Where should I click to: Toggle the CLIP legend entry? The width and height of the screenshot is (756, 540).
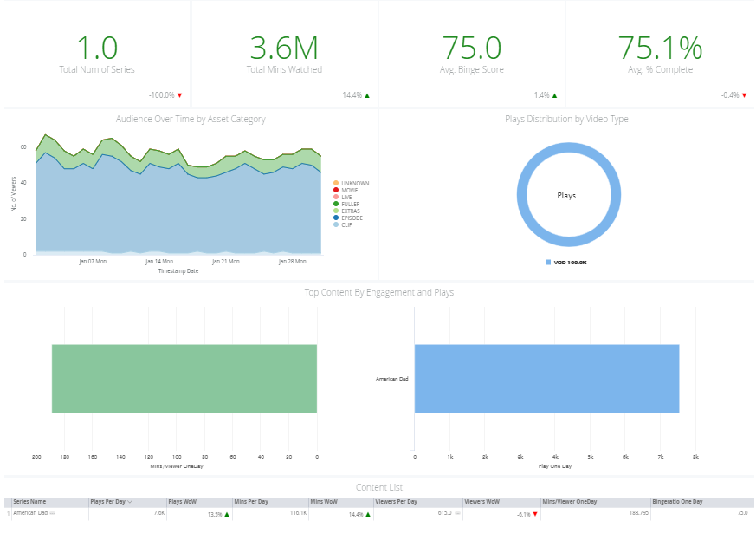[x=343, y=224]
